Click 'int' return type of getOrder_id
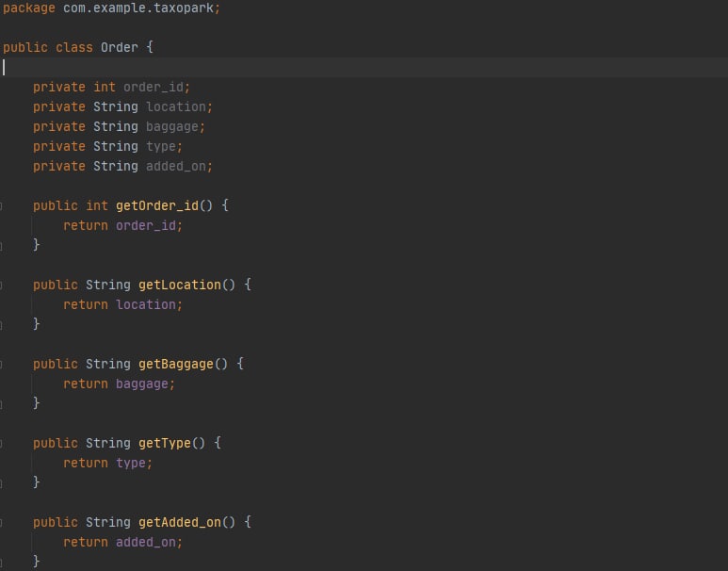728x571 pixels. 97,205
